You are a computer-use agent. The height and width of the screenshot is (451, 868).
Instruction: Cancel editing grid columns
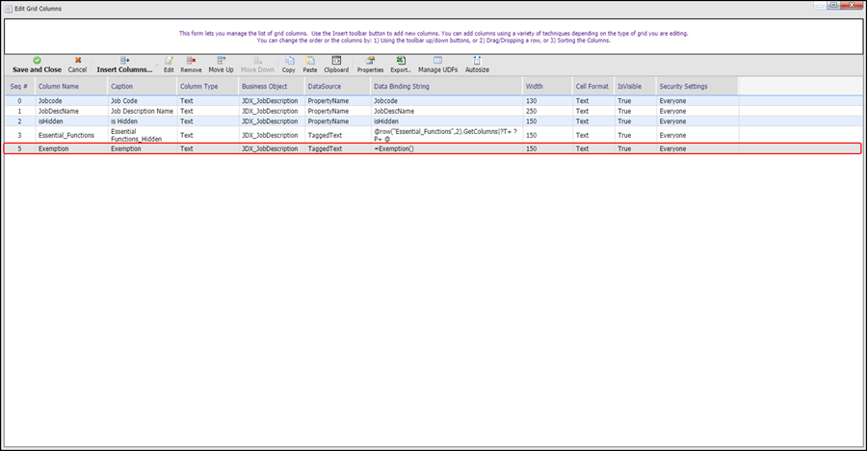coord(77,65)
